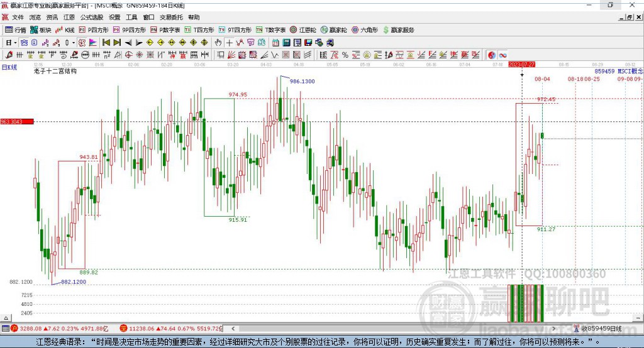The height and width of the screenshot is (348, 644).
Task: Click the 3288.08 index status entry
Action: point(60,329)
